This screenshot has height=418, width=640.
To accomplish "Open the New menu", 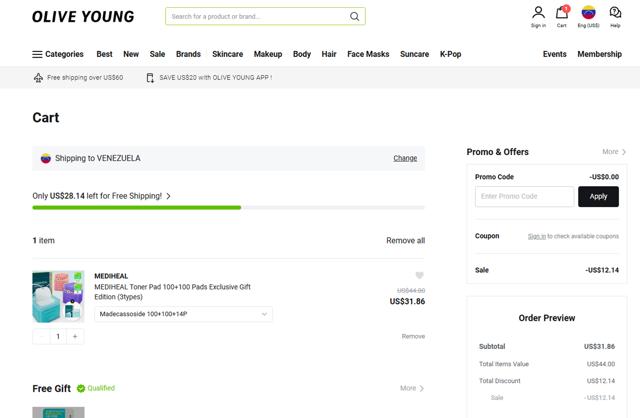I will click(131, 54).
